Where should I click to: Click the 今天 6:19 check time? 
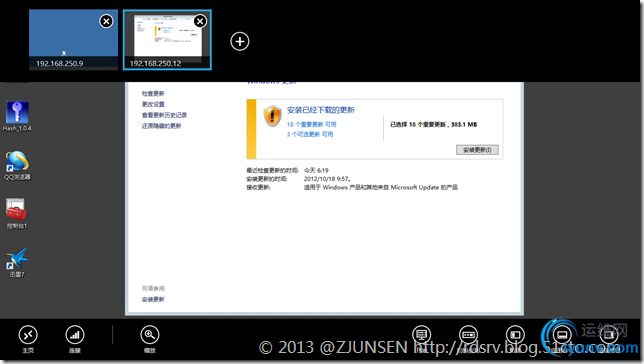(x=316, y=170)
